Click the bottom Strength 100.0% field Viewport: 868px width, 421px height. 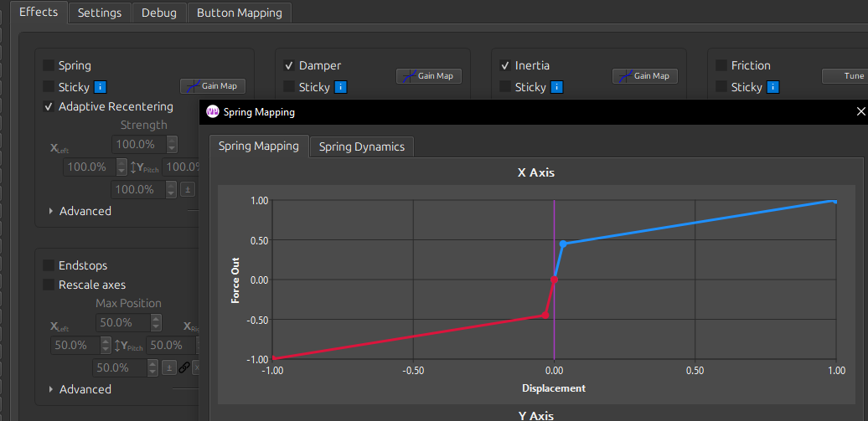(x=144, y=189)
